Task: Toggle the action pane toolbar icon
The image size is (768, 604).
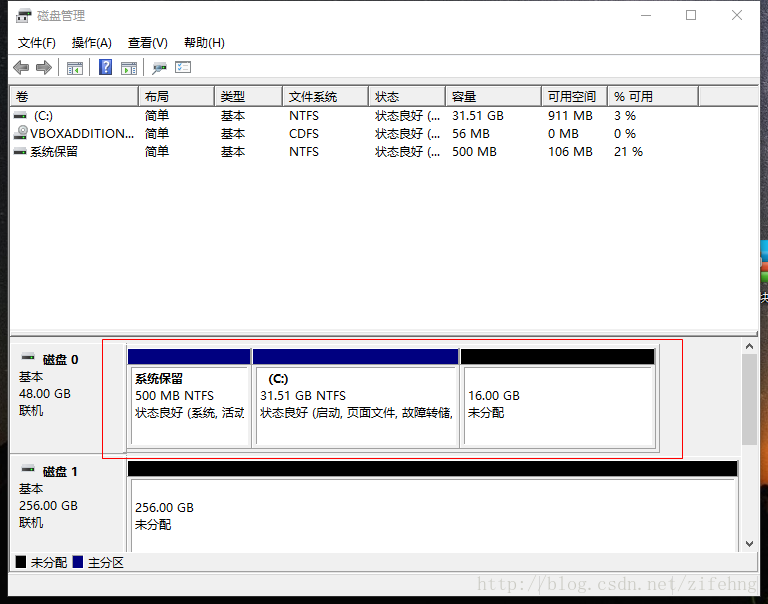Action: point(129,68)
